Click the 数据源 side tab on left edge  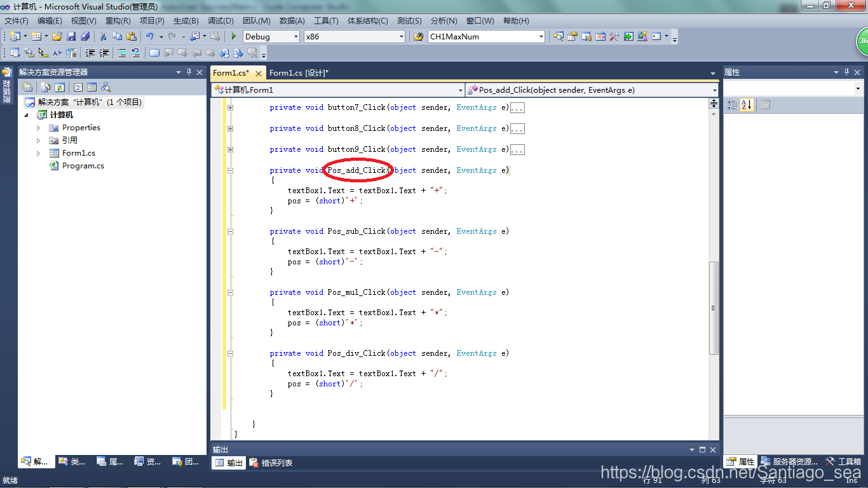pos(6,86)
